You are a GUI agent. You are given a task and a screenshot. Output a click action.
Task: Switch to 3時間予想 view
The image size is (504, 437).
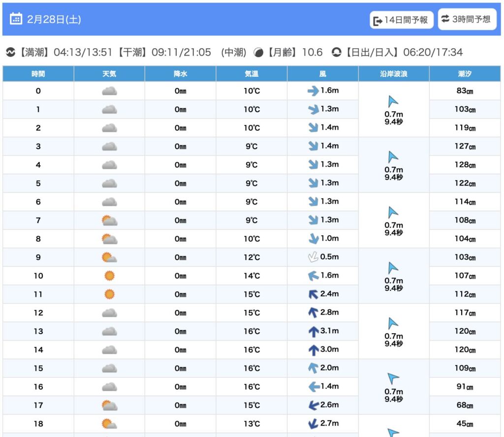pyautogui.click(x=467, y=19)
